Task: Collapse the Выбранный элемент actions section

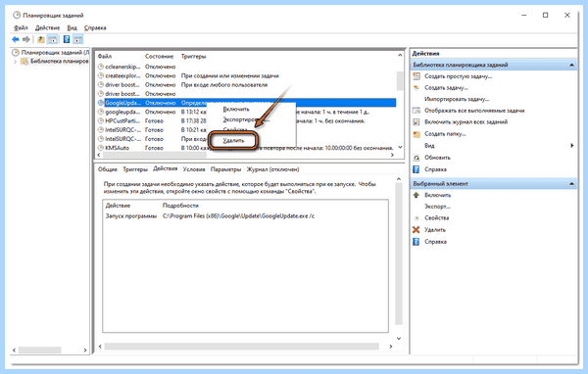Action: tap(571, 184)
